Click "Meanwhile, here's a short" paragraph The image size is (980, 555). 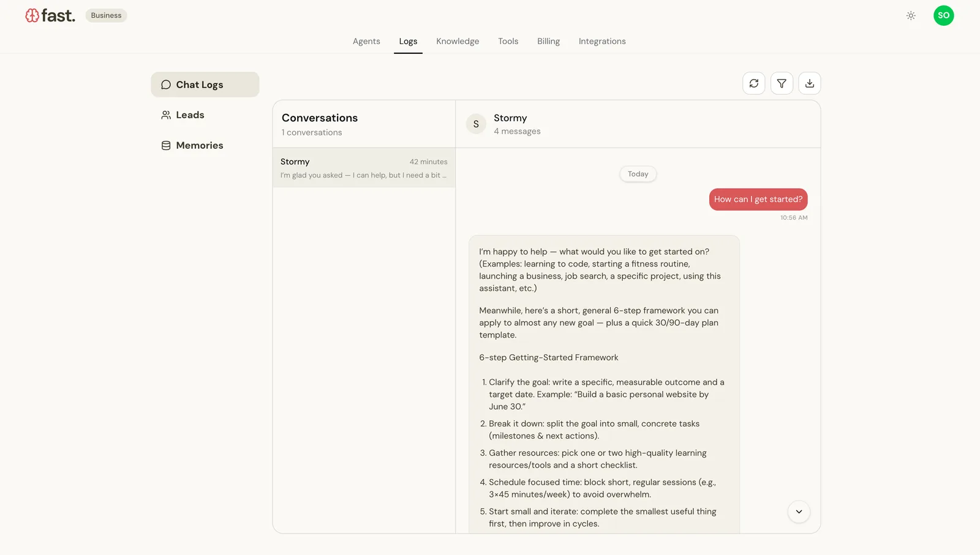tap(599, 323)
